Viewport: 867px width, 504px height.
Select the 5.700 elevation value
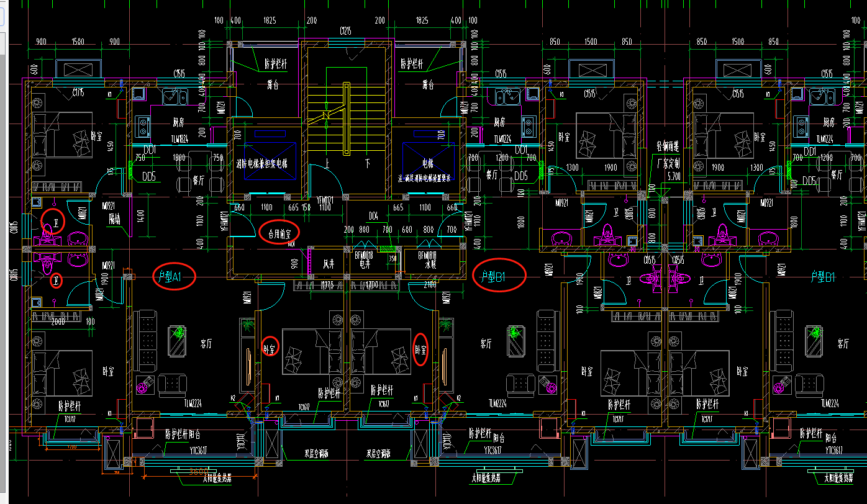(673, 176)
